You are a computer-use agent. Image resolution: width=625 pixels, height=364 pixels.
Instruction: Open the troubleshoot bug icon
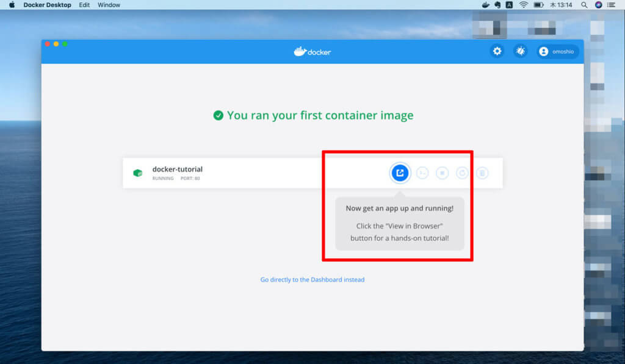(x=520, y=52)
